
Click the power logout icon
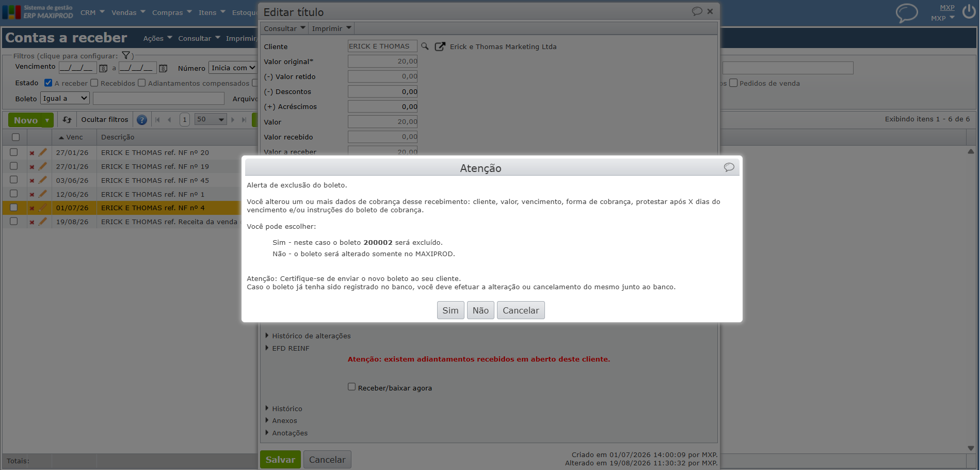pos(969,11)
